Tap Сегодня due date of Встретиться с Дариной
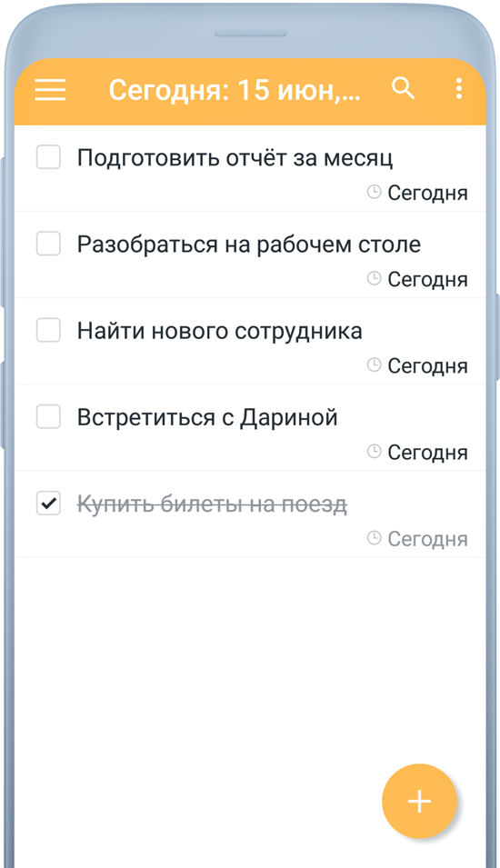 (x=427, y=453)
